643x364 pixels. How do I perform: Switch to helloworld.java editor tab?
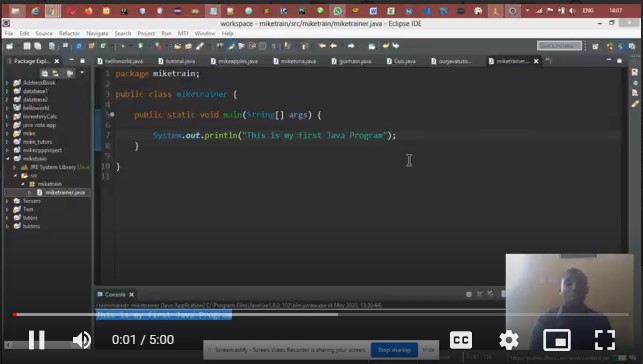tap(120, 61)
